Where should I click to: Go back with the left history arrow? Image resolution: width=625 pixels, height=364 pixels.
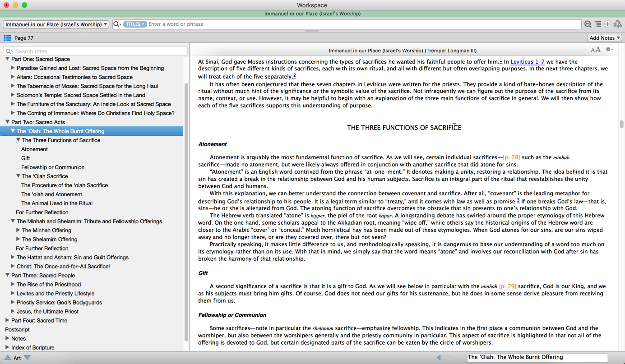(438, 357)
